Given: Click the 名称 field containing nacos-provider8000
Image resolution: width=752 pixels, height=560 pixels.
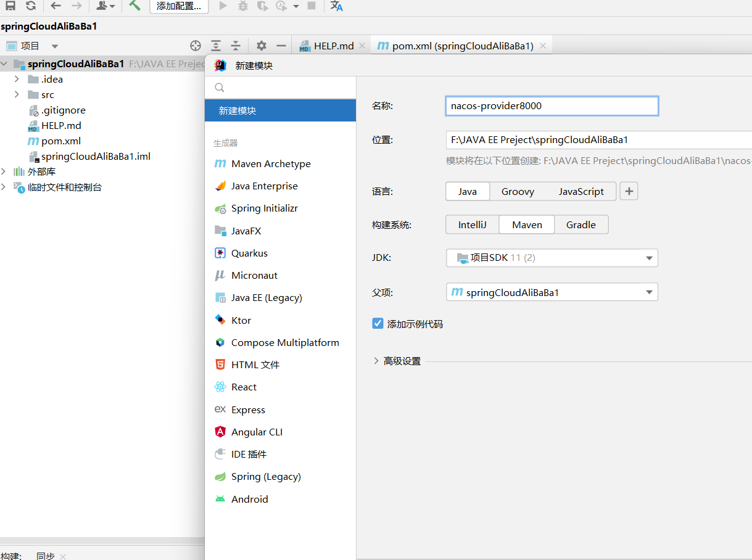Looking at the screenshot, I should click(552, 105).
